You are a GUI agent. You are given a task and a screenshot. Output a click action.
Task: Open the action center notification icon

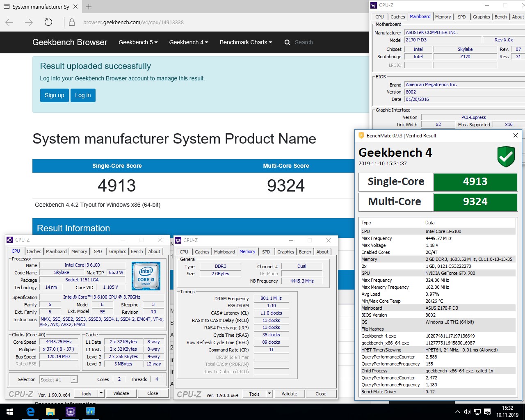click(488, 412)
